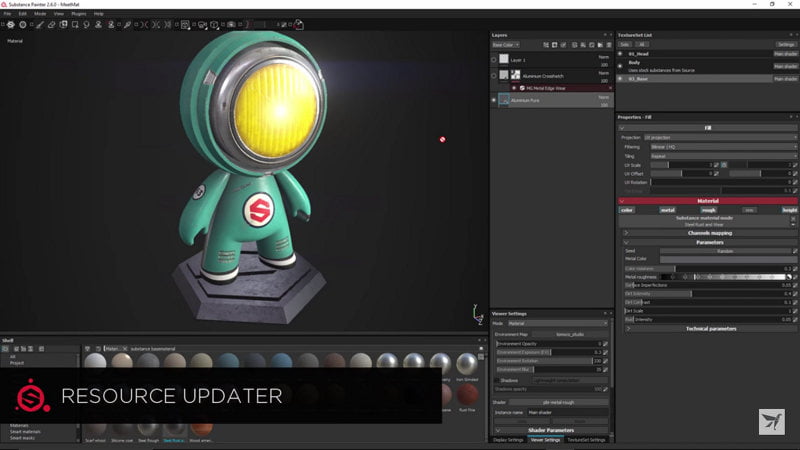This screenshot has height=450, width=800.
Task: Open the Mode menu
Action: click(40, 14)
